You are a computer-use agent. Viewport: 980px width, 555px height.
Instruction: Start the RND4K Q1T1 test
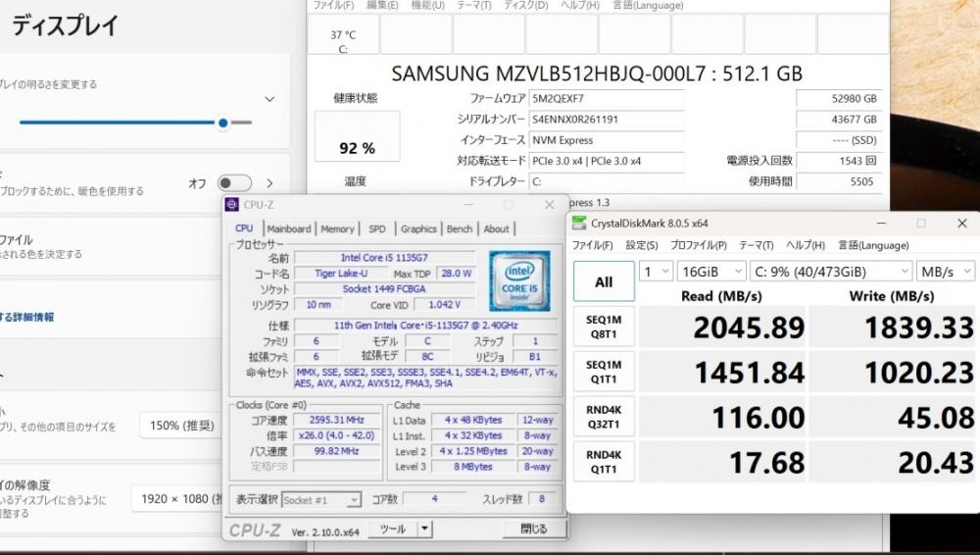coord(604,462)
